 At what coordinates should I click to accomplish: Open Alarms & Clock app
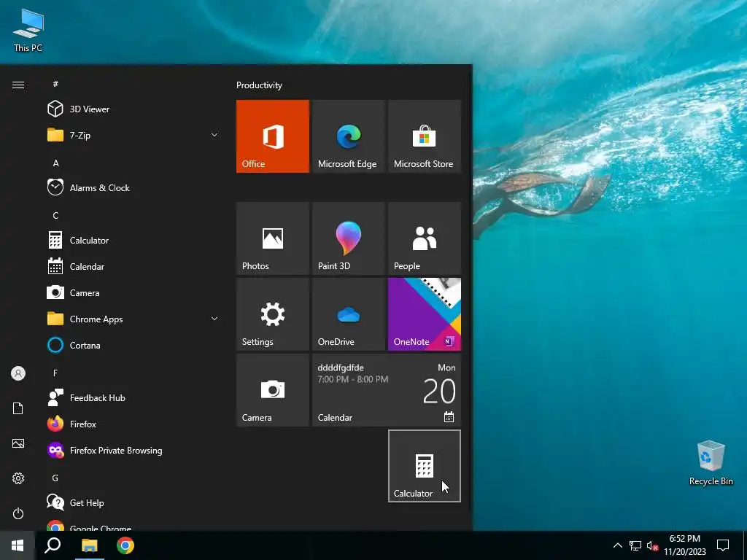point(133,187)
